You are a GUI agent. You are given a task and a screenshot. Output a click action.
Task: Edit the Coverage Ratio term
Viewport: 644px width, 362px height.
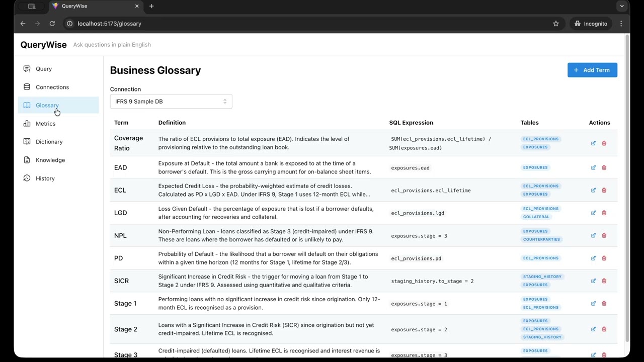tap(593, 143)
